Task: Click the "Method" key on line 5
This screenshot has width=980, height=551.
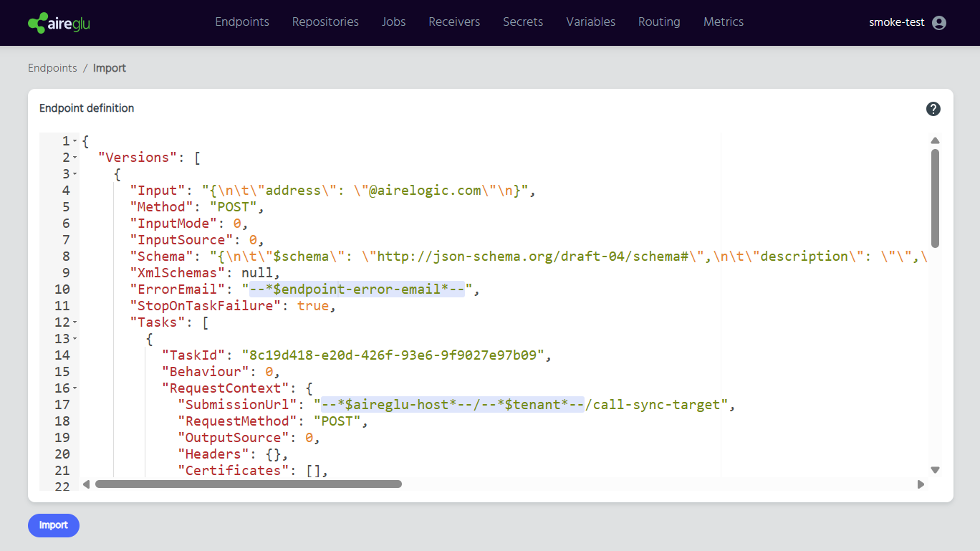Action: (162, 207)
